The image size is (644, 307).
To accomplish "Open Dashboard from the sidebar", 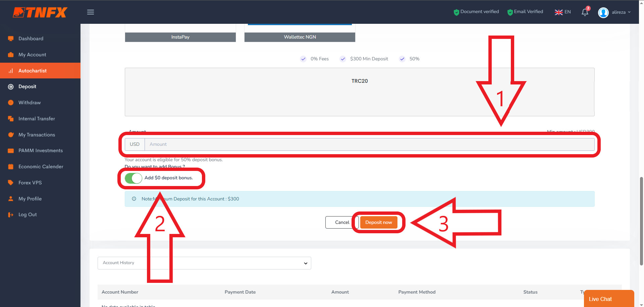I will click(x=31, y=39).
